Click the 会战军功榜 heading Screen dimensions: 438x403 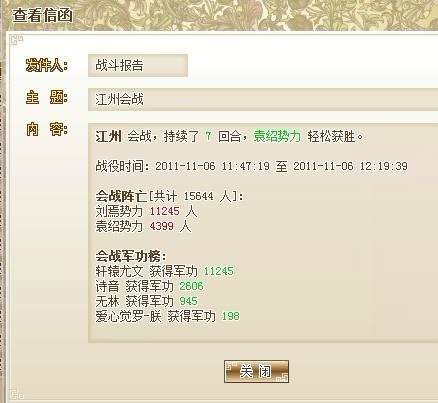pos(131,256)
